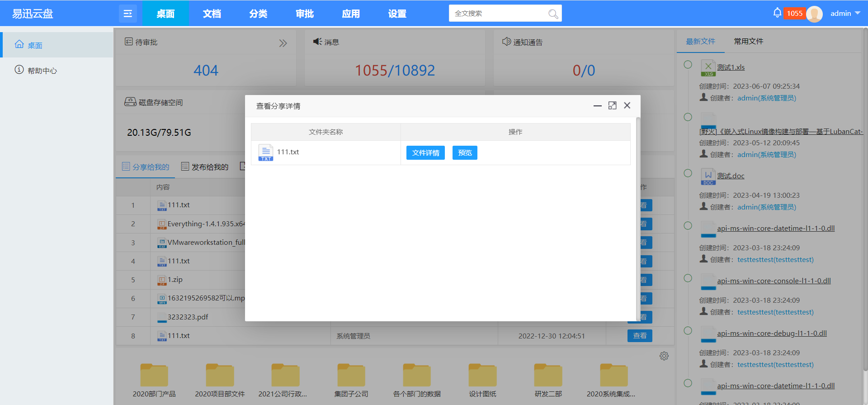Open the 设置 top navigation tab
Screen dimensions: 868x405
pyautogui.click(x=397, y=14)
